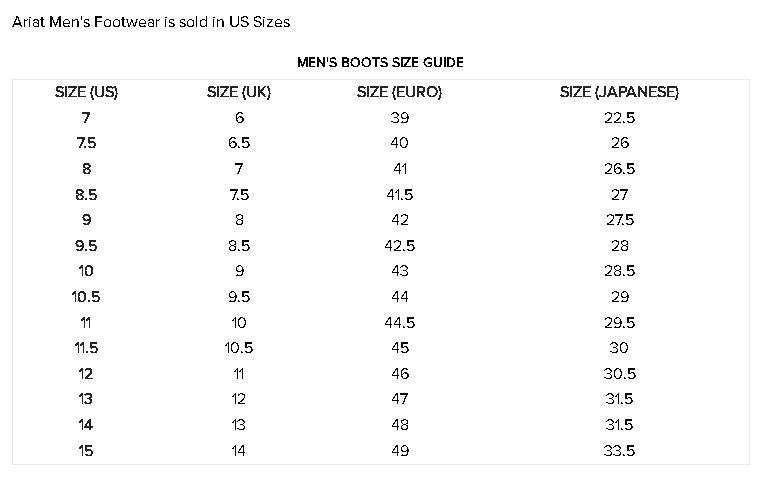Viewport: 761px width, 489px height.
Task: Select US size 7 cell
Action: click(86, 117)
